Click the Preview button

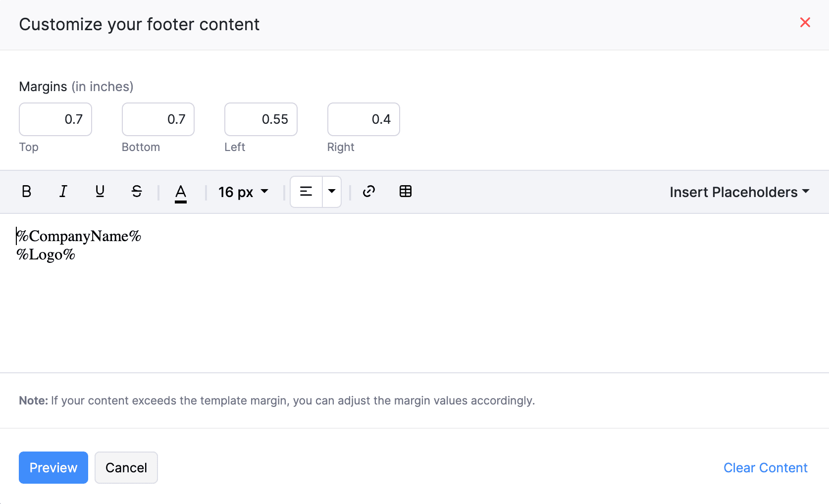pyautogui.click(x=53, y=467)
